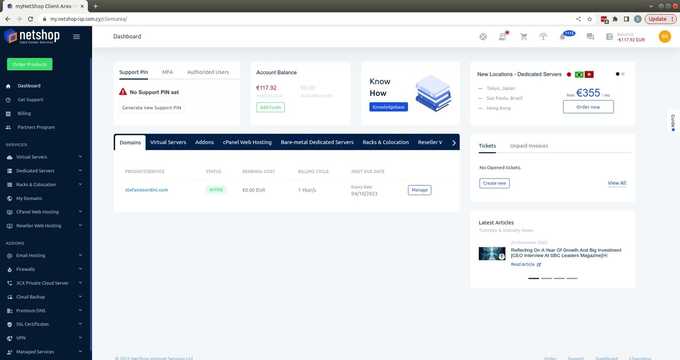The image size is (680, 360).
Task: Click the Firewalls flame icon
Action: [10, 269]
